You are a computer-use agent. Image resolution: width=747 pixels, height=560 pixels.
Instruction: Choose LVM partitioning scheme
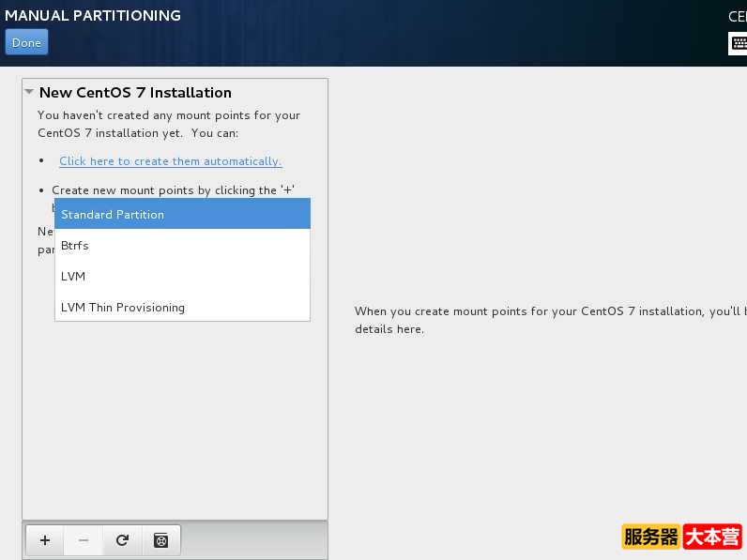click(182, 276)
